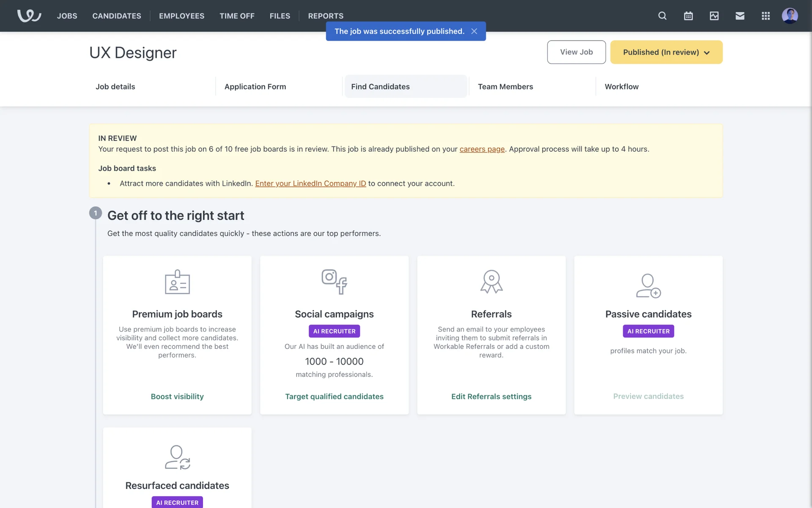Dismiss the job published notification
812x508 pixels.
(x=474, y=31)
